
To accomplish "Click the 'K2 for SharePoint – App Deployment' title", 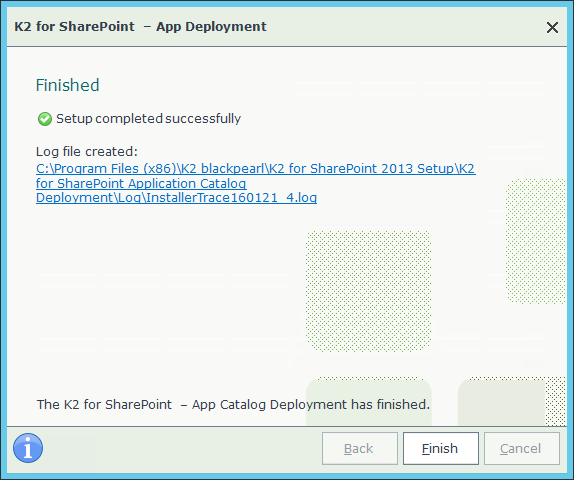I will coord(140,27).
